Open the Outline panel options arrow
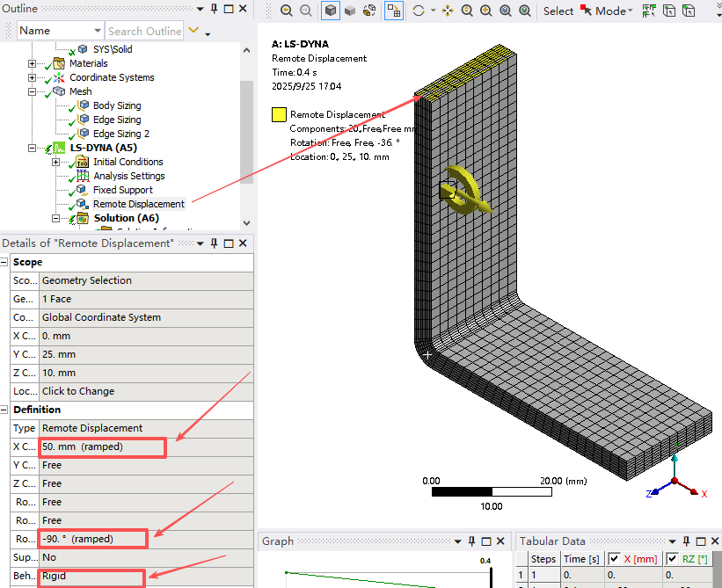This screenshot has width=722, height=588. (x=200, y=9)
